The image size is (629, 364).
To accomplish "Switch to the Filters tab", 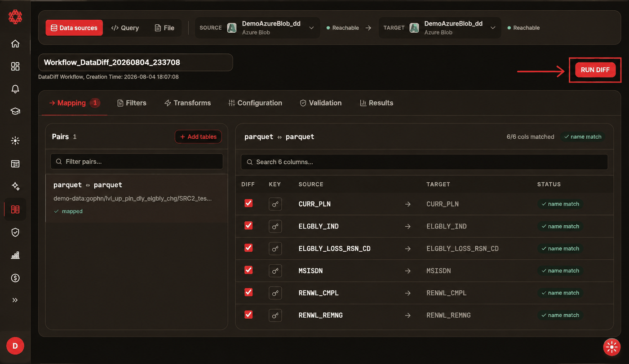I will point(132,103).
